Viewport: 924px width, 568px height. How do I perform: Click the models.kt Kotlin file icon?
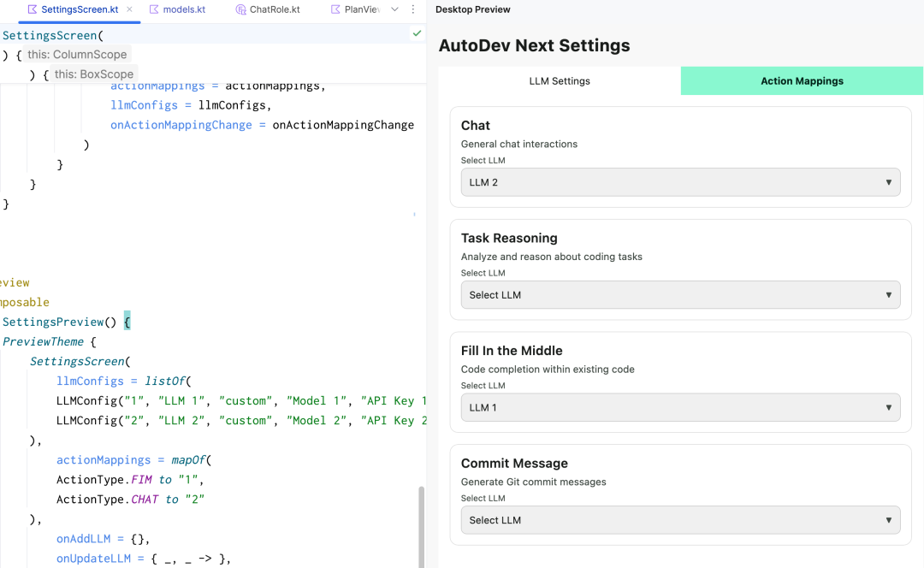click(154, 9)
